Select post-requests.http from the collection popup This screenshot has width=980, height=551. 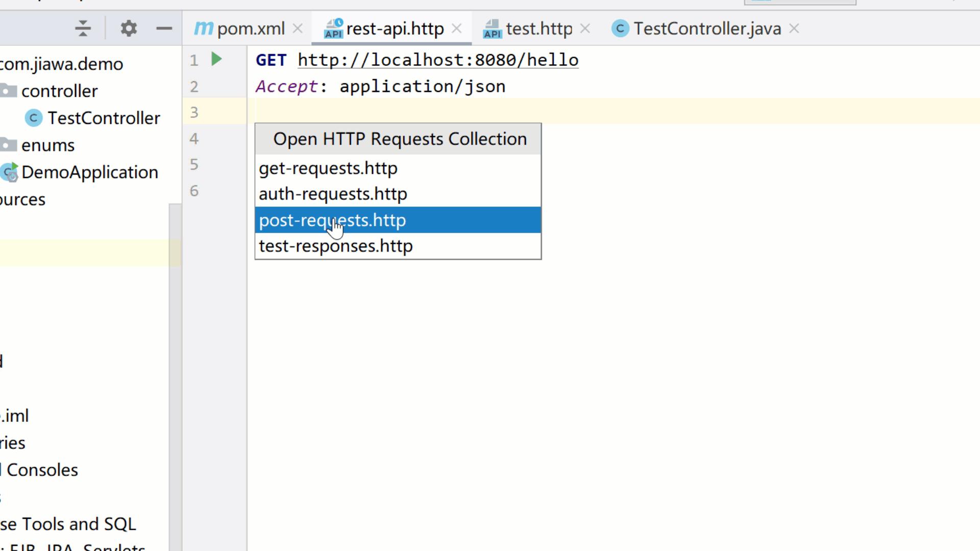(x=332, y=220)
